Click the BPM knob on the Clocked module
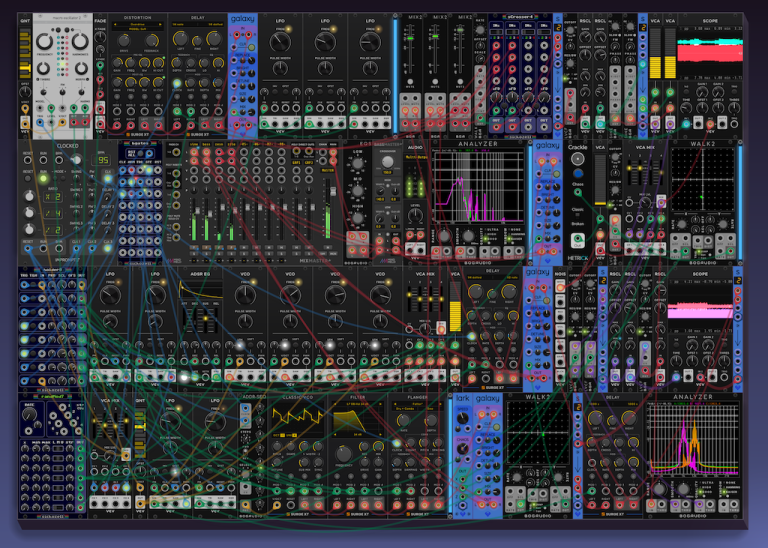This screenshot has width=768, height=548. (x=76, y=160)
